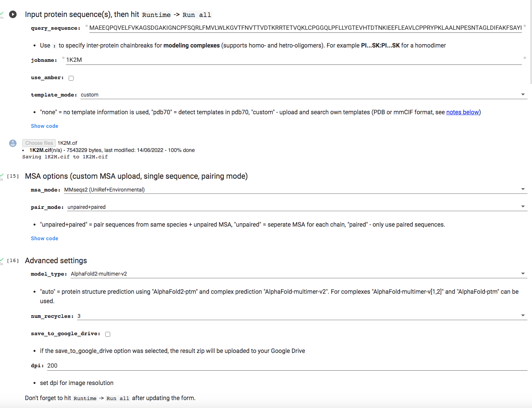Click the Choose files button
The image size is (532, 408).
click(38, 143)
